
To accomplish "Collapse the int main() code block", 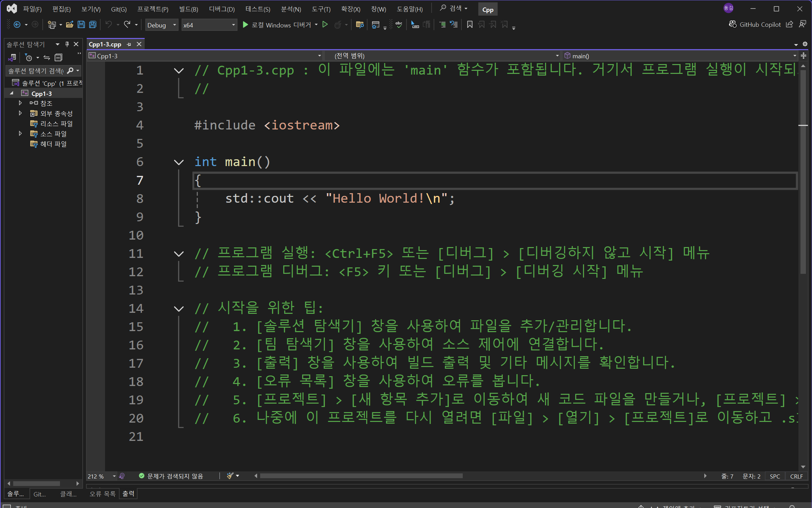I will pyautogui.click(x=179, y=162).
